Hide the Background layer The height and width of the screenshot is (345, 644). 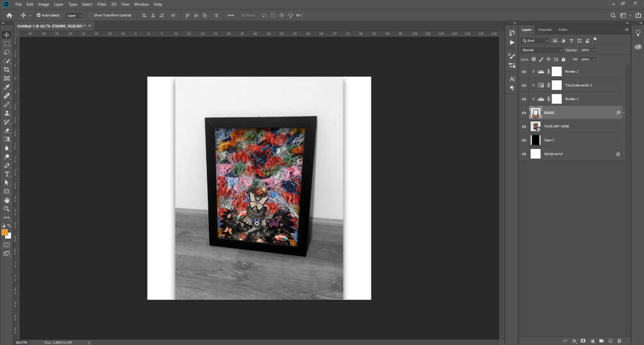(x=524, y=154)
